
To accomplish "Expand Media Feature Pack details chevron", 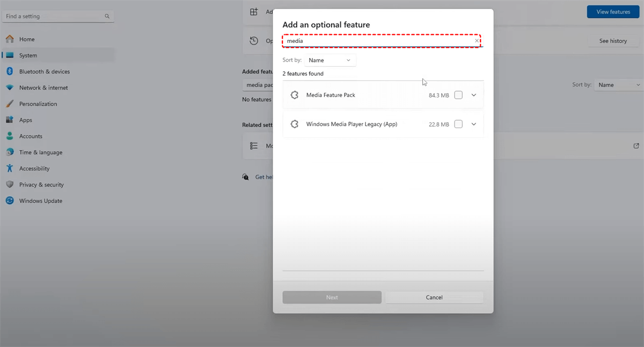I will pos(473,95).
